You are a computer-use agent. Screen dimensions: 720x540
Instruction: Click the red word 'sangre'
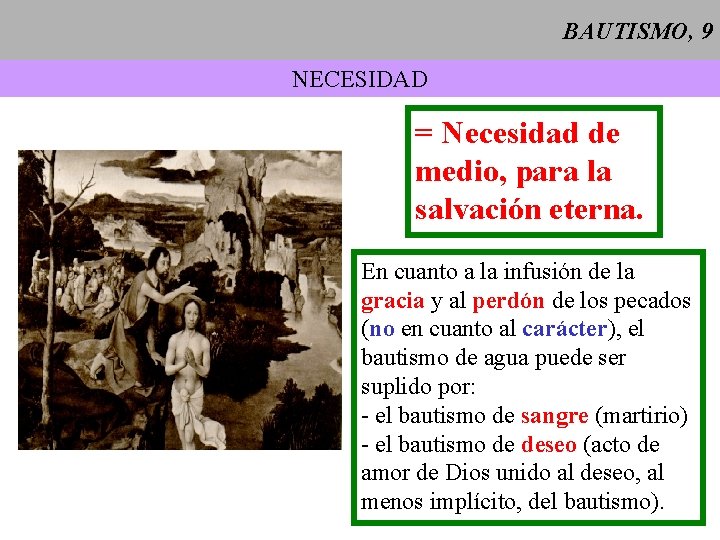(554, 416)
